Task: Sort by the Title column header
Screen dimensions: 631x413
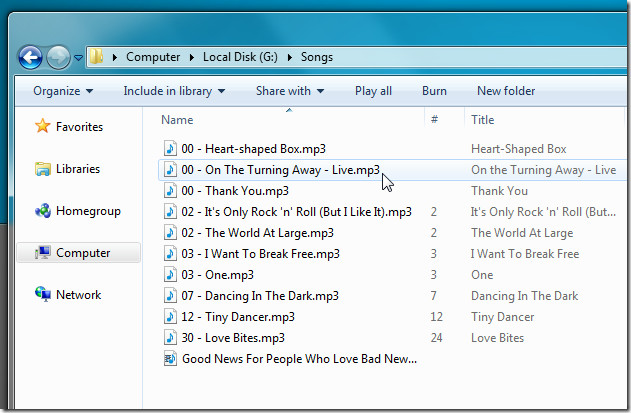Action: click(x=483, y=120)
